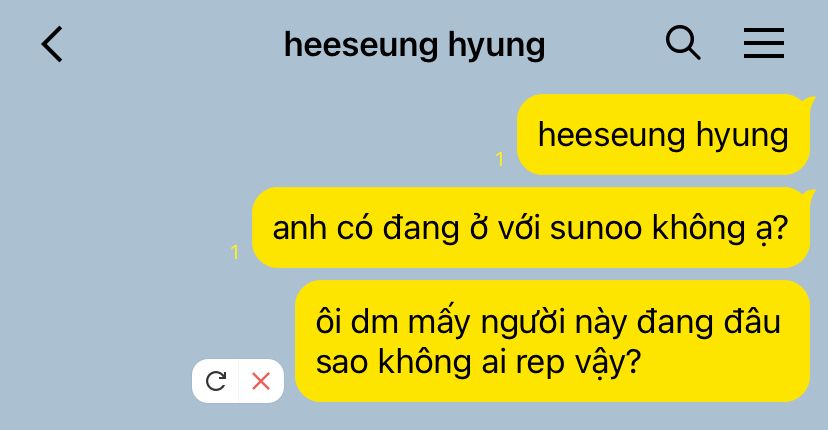The image size is (828, 430).
Task: Tap the chat title heeseung hyung
Action: (x=415, y=45)
